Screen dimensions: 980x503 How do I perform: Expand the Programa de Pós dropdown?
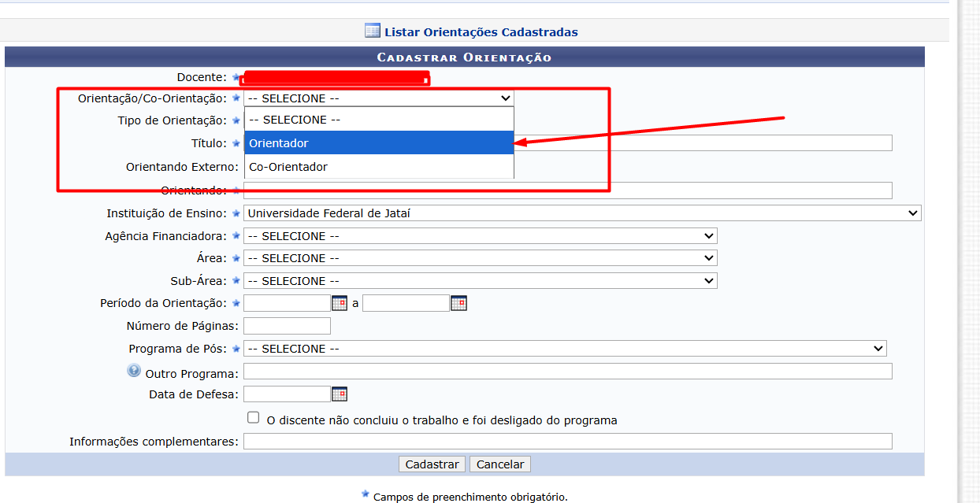click(x=565, y=349)
